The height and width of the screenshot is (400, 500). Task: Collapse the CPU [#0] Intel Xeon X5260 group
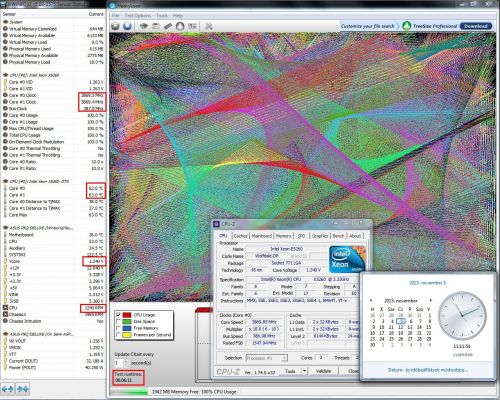pyautogui.click(x=5, y=75)
